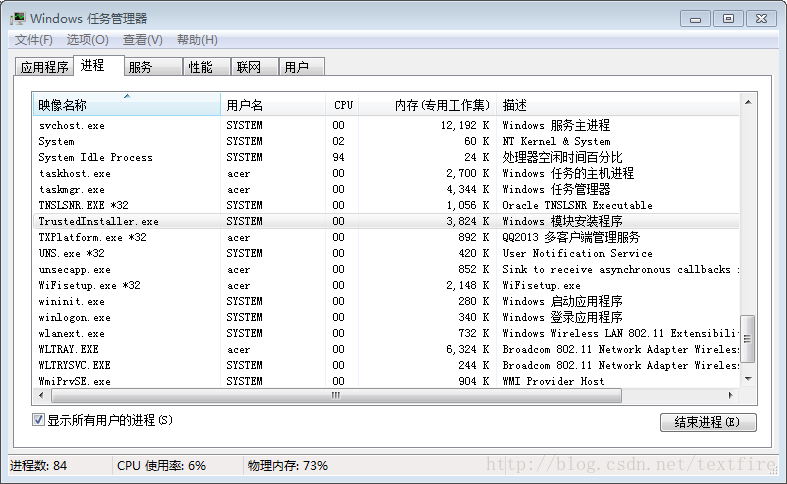Screen dimensions: 787x484
Task: Click the 物理内存: 73% status entry
Action: pyautogui.click(x=287, y=465)
